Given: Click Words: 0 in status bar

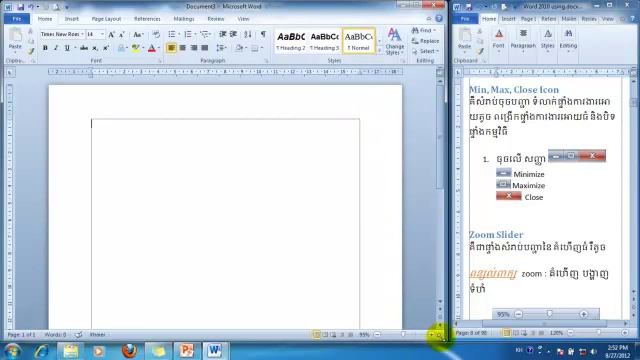Looking at the screenshot, I should coord(56,335).
